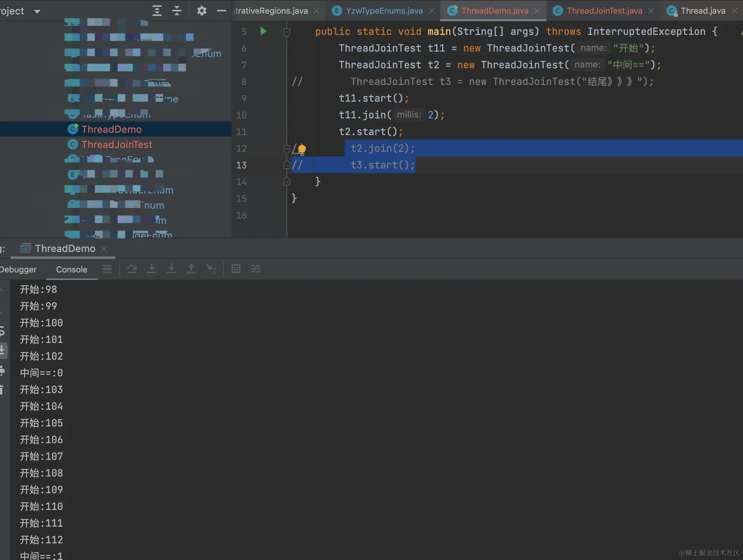Click the green Run gutter arrow
743x560 pixels.
263,31
